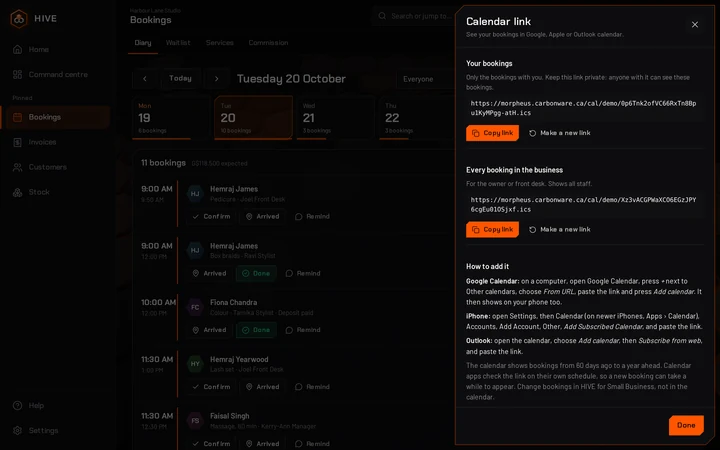
Task: Mark Hemraj James Pedicure booking as Arrived
Action: click(x=263, y=216)
